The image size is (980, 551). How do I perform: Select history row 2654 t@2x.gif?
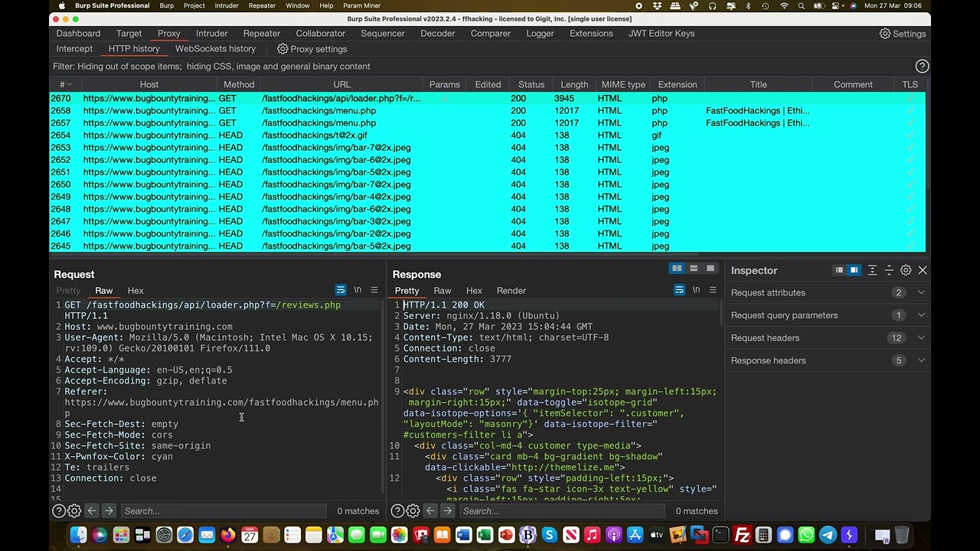coord(488,135)
